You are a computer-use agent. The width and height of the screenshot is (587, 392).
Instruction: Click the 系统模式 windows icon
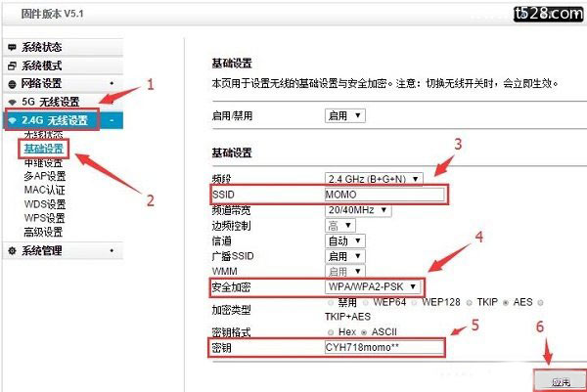tap(12, 65)
